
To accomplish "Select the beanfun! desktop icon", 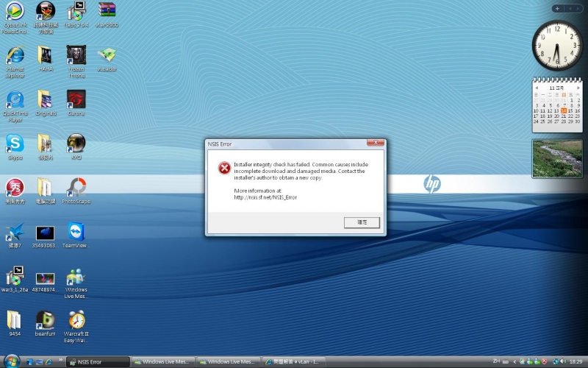I will click(46, 323).
